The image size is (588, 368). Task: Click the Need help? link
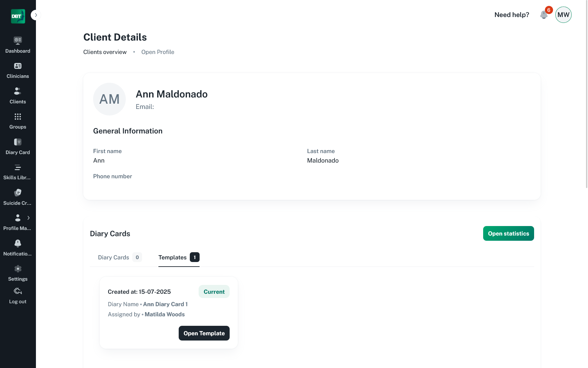pyautogui.click(x=512, y=15)
